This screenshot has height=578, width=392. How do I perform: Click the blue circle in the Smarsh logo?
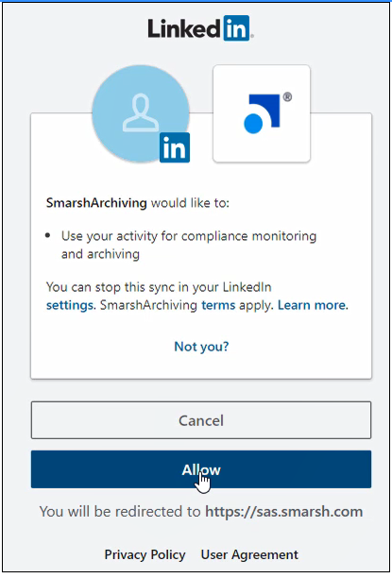click(253, 123)
